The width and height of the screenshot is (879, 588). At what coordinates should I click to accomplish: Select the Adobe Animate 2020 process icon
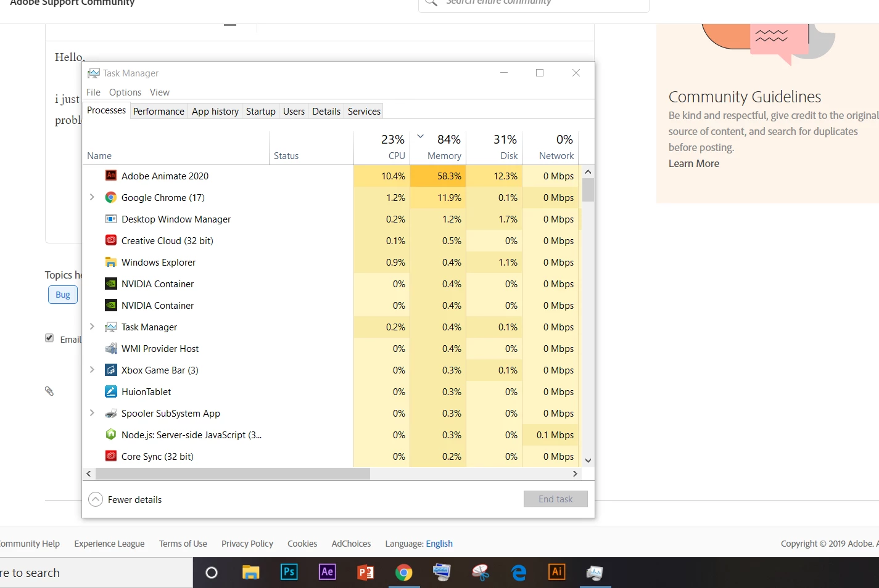pos(111,176)
